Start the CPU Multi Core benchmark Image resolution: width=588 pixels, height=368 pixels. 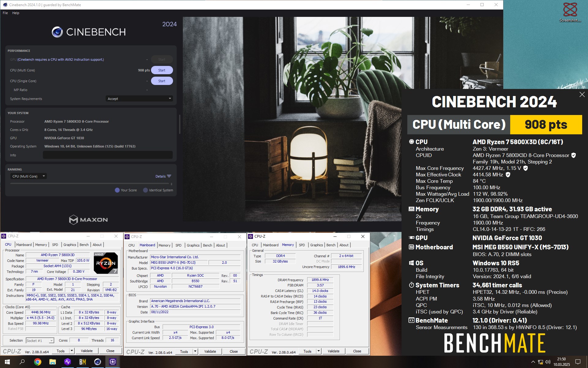(x=162, y=70)
